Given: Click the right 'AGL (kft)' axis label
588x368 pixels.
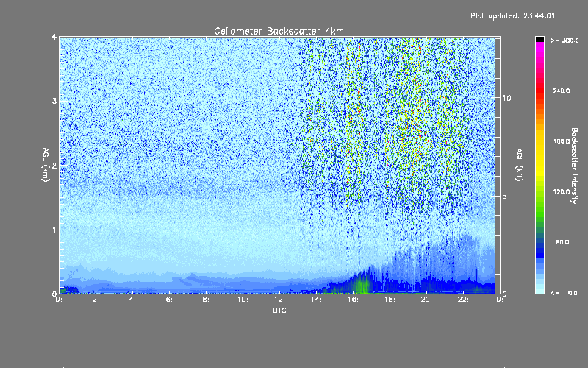Looking at the screenshot, I should [519, 165].
